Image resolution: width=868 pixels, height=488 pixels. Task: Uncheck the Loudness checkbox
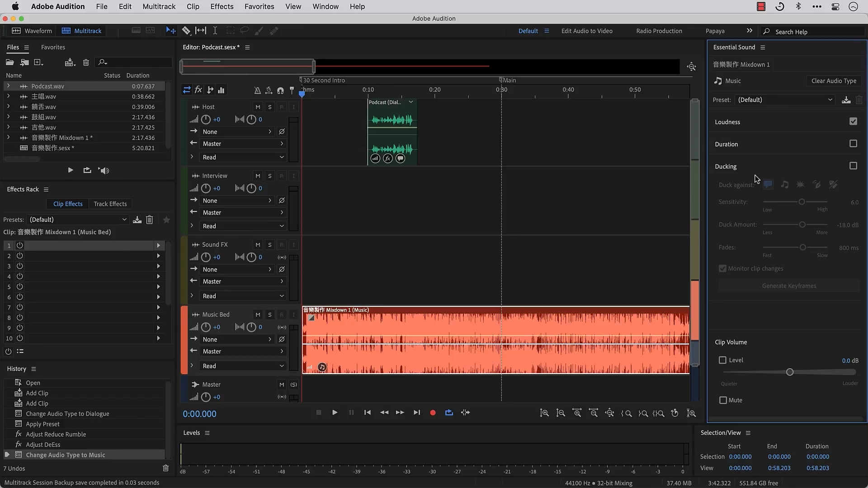click(853, 122)
